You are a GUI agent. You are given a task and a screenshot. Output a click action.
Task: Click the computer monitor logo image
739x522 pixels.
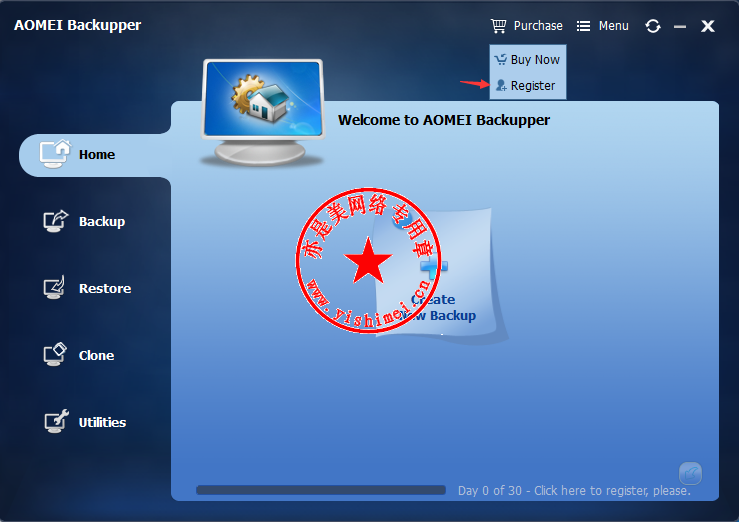[263, 112]
